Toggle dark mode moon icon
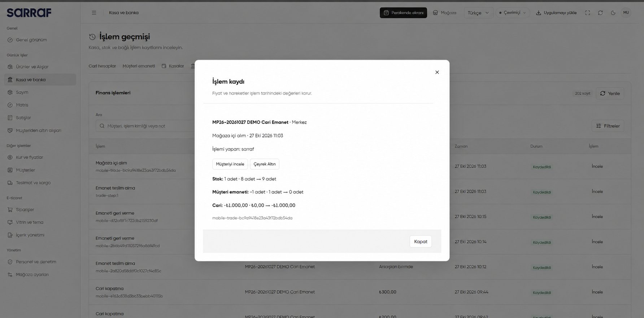This screenshot has width=644, height=318. 613,13
